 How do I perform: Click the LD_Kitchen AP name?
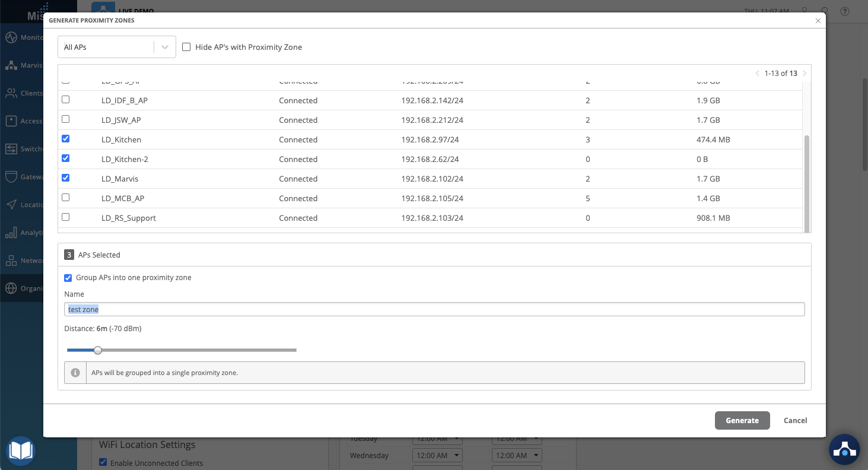(121, 139)
